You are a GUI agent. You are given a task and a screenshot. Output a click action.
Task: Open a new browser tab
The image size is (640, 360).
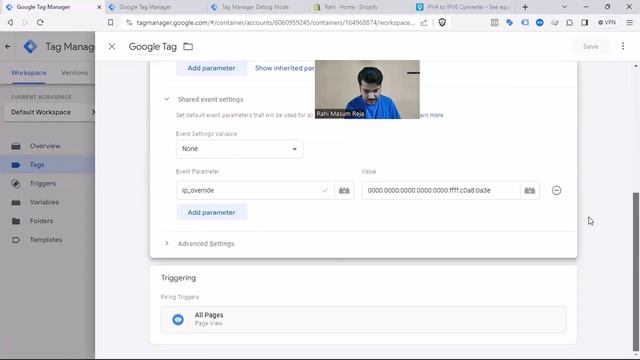click(x=525, y=7)
